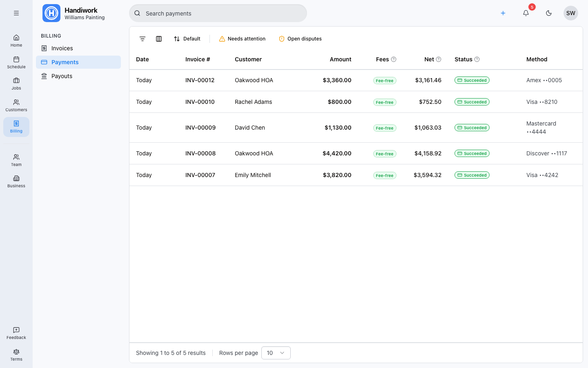This screenshot has height=368, width=588.
Task: Click method Amex ••0005
Action: (x=544, y=80)
